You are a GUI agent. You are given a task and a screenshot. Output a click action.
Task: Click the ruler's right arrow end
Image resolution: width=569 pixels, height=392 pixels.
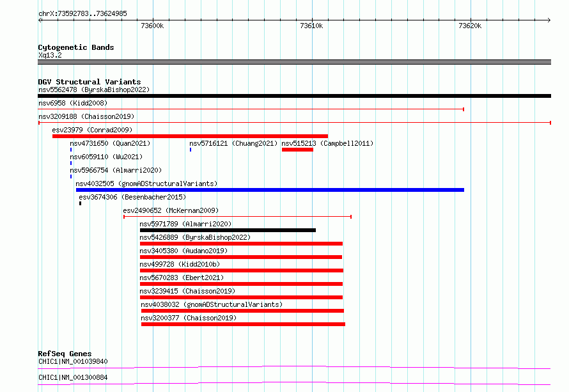tap(549, 20)
